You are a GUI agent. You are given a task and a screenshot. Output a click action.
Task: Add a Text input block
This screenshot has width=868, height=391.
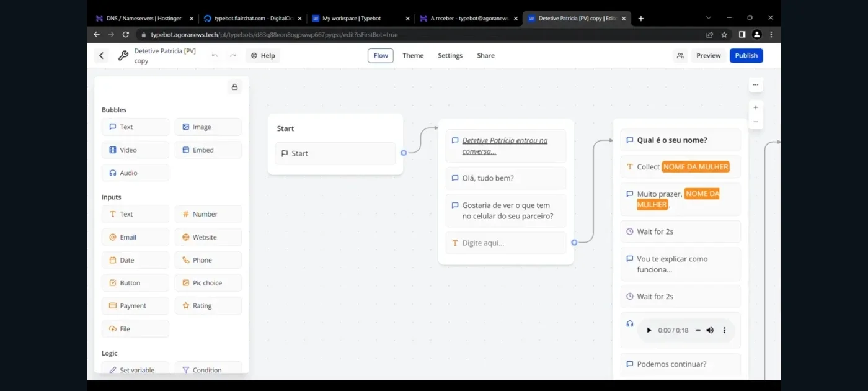135,214
